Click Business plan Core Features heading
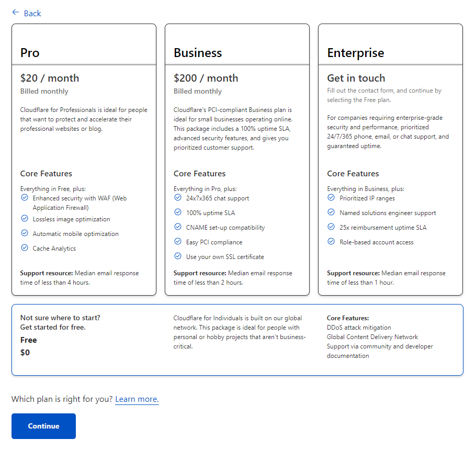476x450 pixels. (x=199, y=173)
